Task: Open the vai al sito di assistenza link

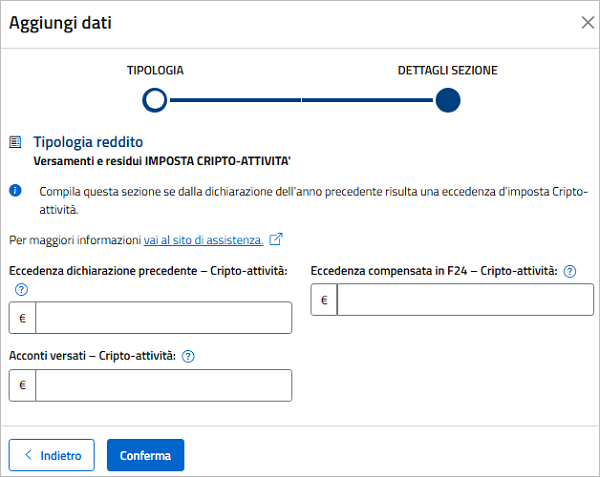Action: [204, 240]
